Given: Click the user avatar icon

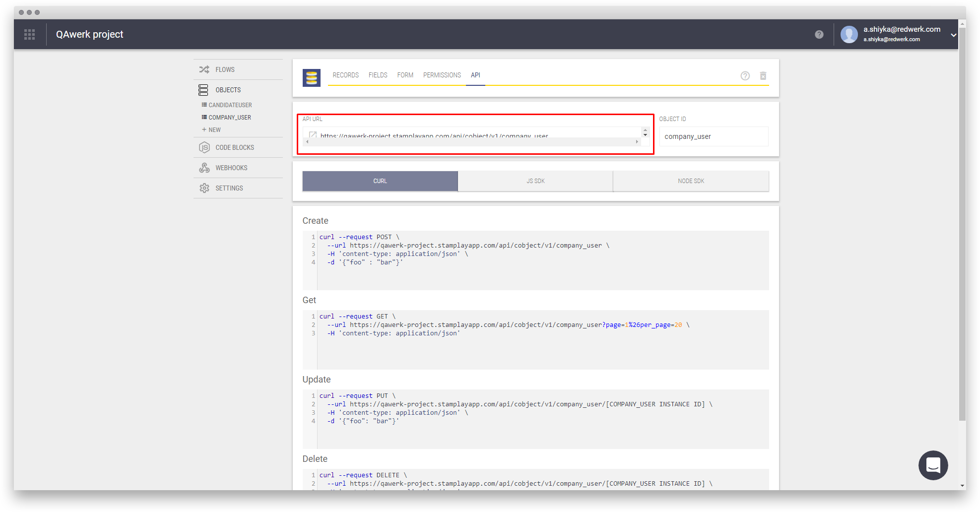Looking at the screenshot, I should 849,34.
